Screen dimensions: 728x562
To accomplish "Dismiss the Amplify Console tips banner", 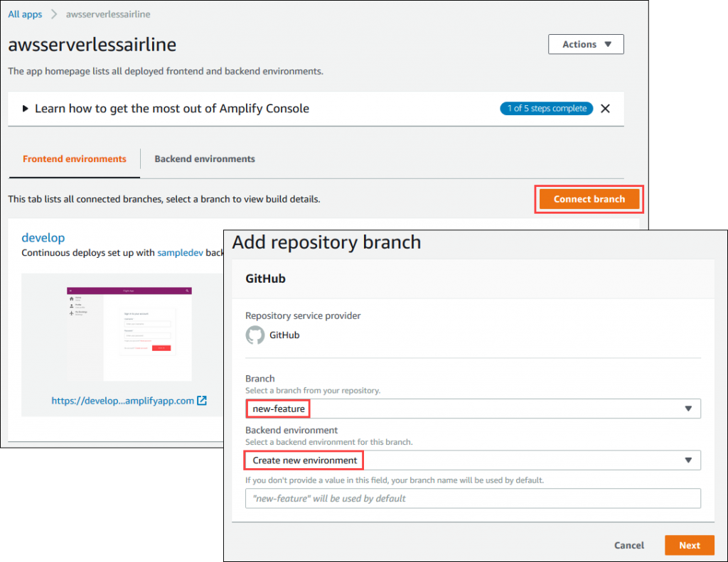I will (x=605, y=108).
